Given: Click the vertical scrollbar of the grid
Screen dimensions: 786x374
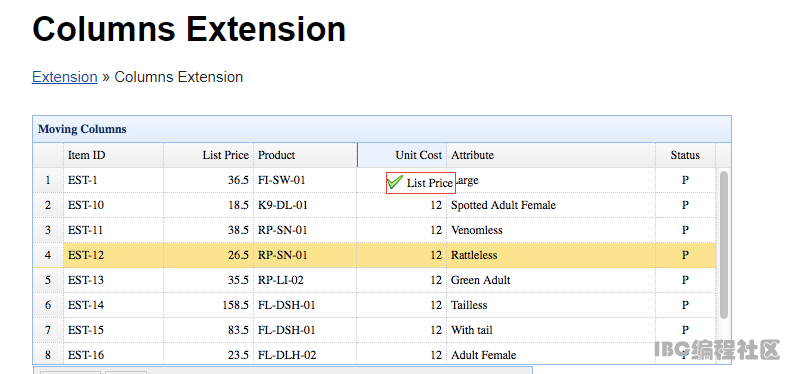Looking at the screenshot, I should [x=723, y=245].
